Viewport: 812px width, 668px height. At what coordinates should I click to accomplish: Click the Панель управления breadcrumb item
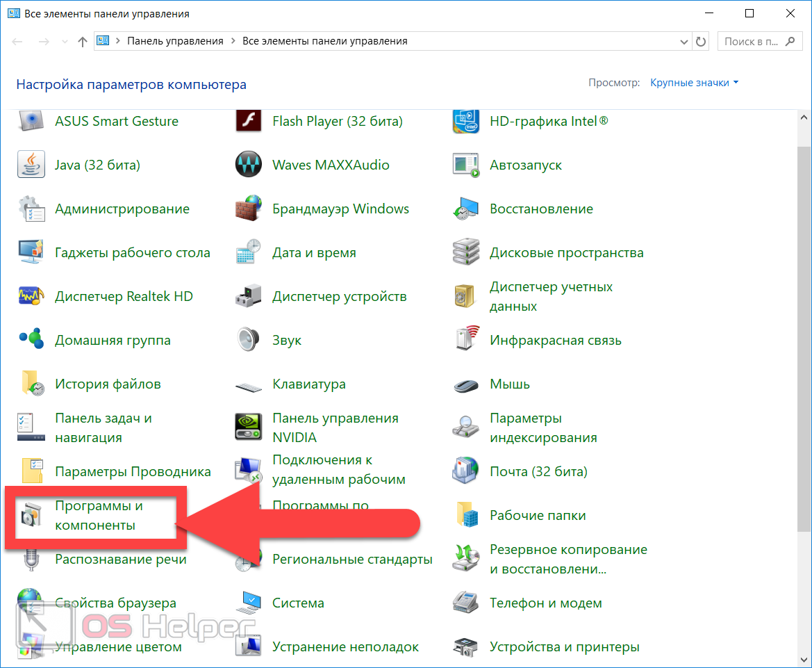click(x=175, y=42)
